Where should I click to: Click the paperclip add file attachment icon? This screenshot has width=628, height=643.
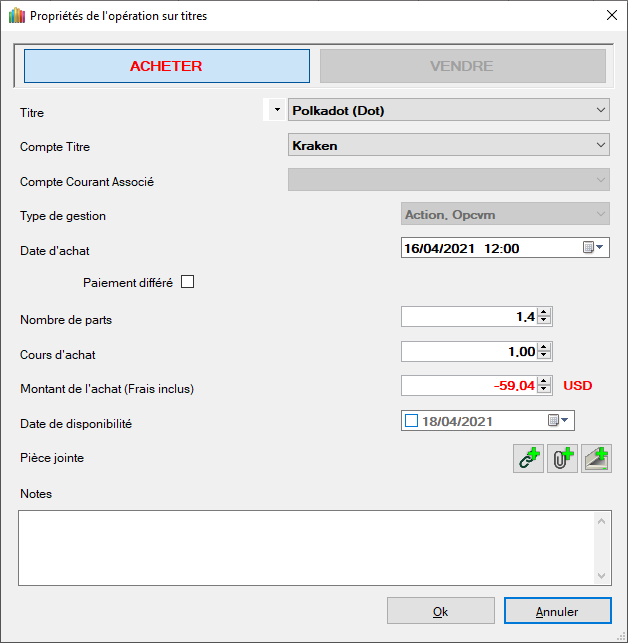(562, 459)
